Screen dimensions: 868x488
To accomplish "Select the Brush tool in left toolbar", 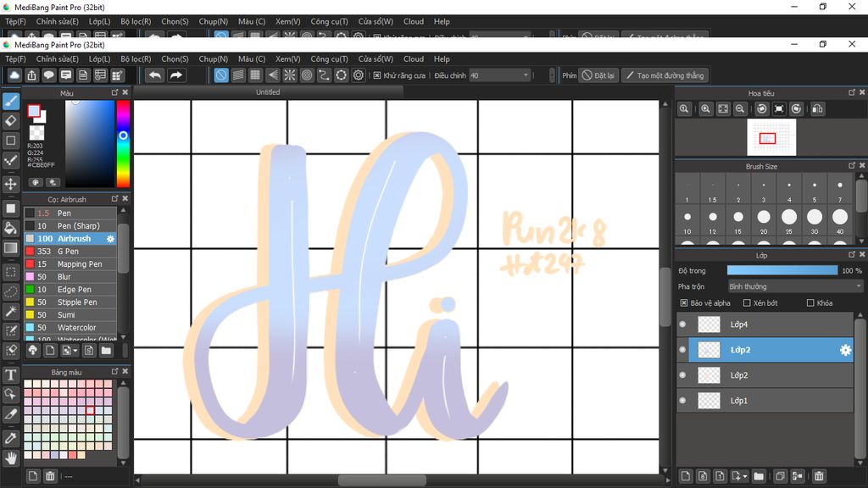I will (x=10, y=101).
